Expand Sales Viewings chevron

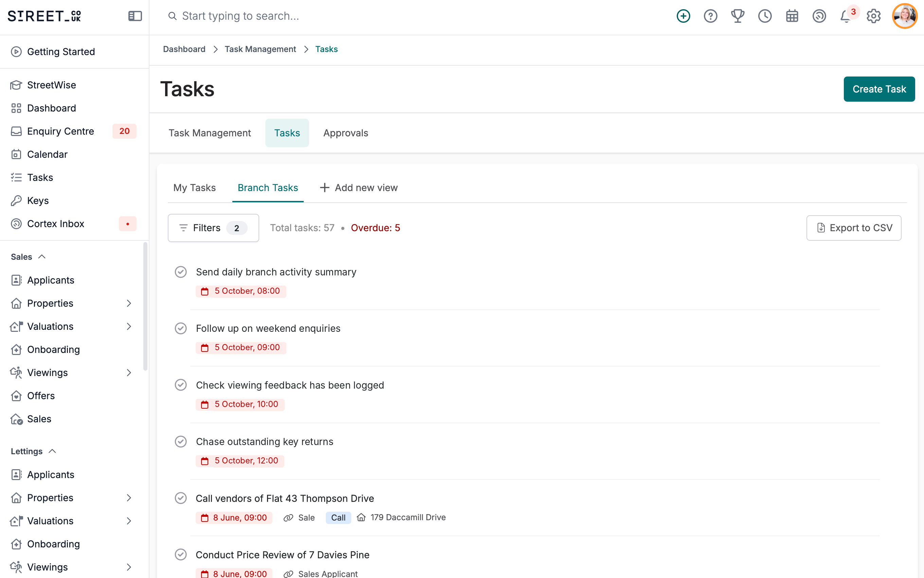click(129, 373)
